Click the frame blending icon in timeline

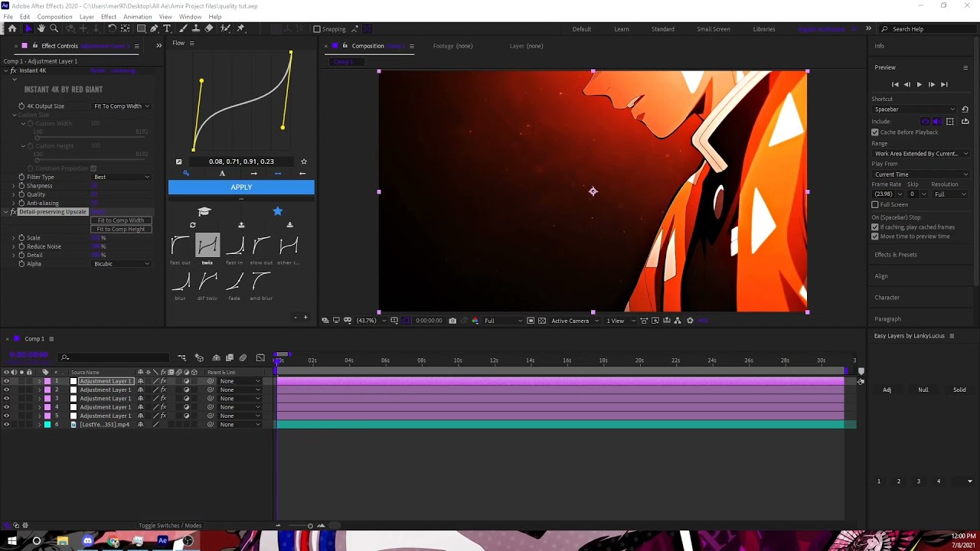point(230,357)
